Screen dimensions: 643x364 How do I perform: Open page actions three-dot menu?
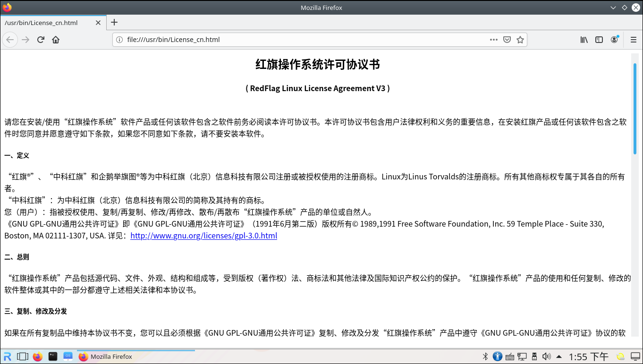click(494, 40)
